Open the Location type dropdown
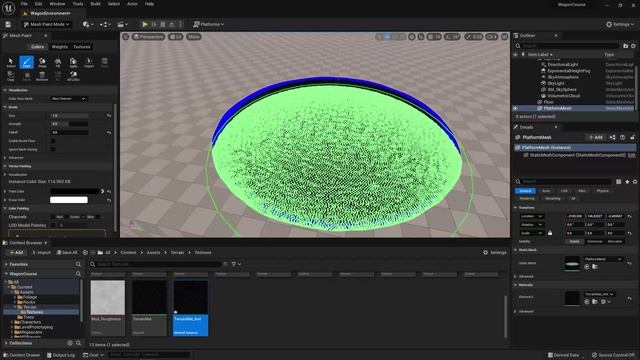This screenshot has width=640, height=360. pyautogui.click(x=531, y=216)
